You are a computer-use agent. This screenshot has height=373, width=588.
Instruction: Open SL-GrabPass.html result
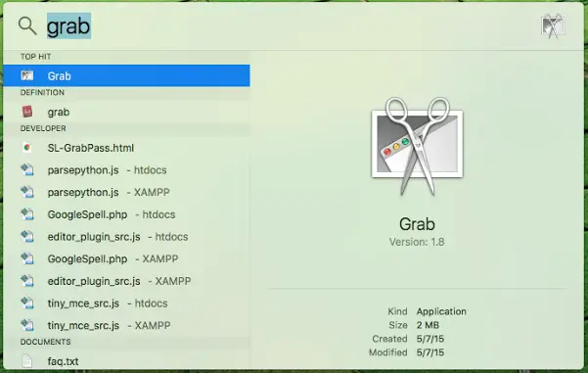tap(127, 148)
